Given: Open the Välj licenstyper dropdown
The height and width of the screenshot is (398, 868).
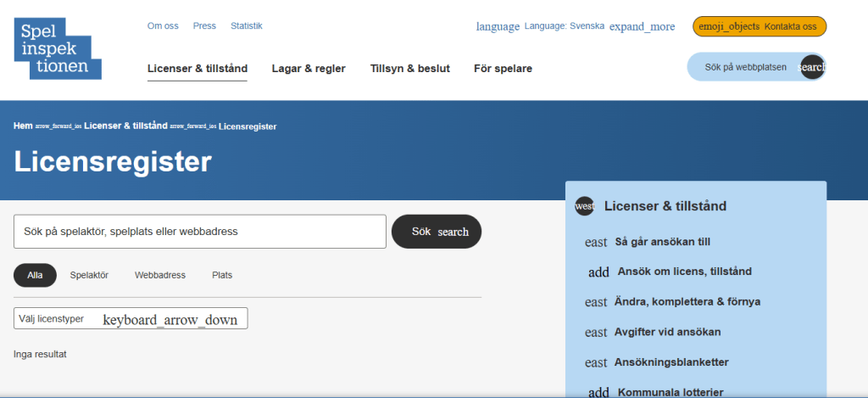Looking at the screenshot, I should point(131,318).
